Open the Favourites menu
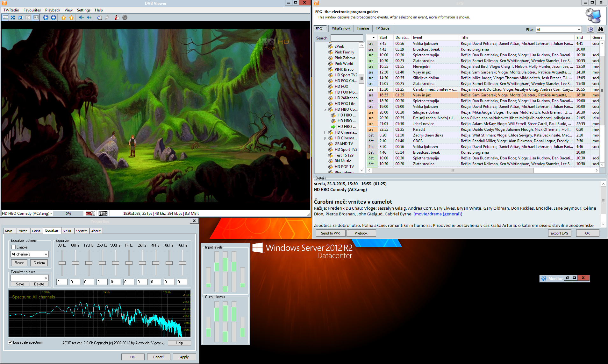Viewport: 608px width, 364px height. (x=32, y=10)
